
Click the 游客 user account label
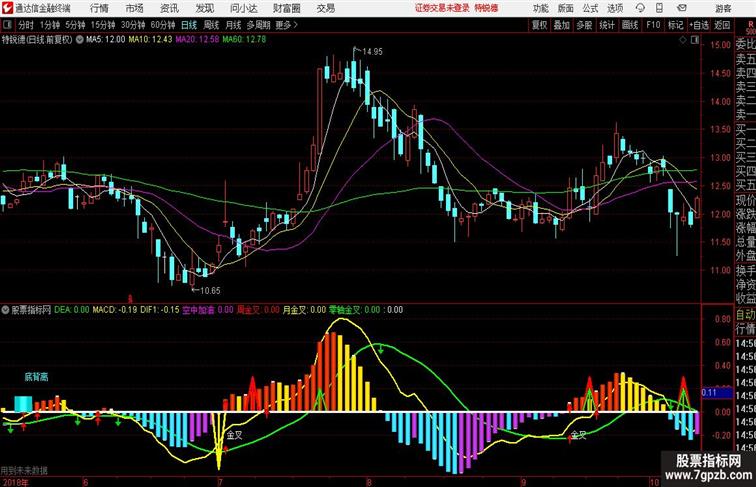[722, 8]
